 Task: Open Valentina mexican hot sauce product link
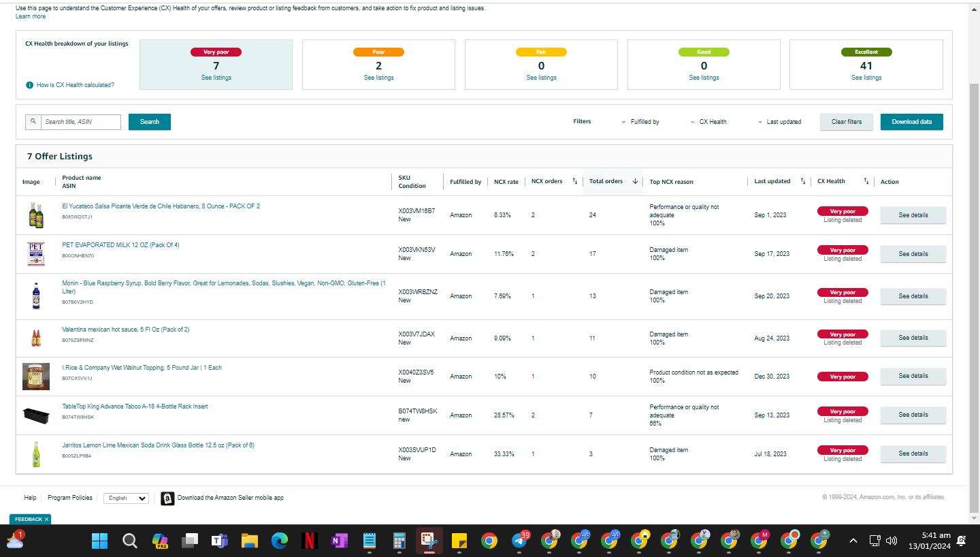tap(126, 330)
